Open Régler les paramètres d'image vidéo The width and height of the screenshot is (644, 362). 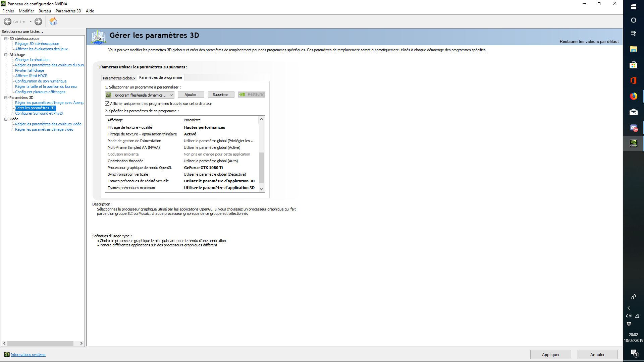[44, 129]
